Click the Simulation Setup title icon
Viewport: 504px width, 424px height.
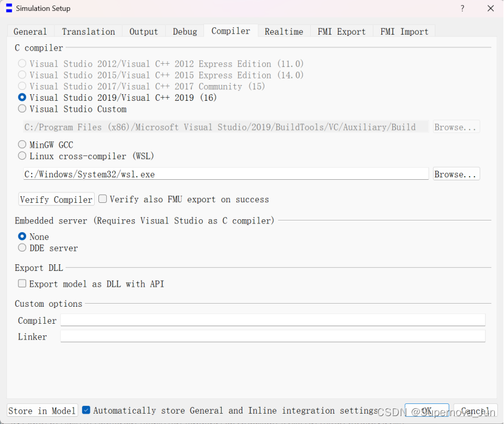click(9, 8)
